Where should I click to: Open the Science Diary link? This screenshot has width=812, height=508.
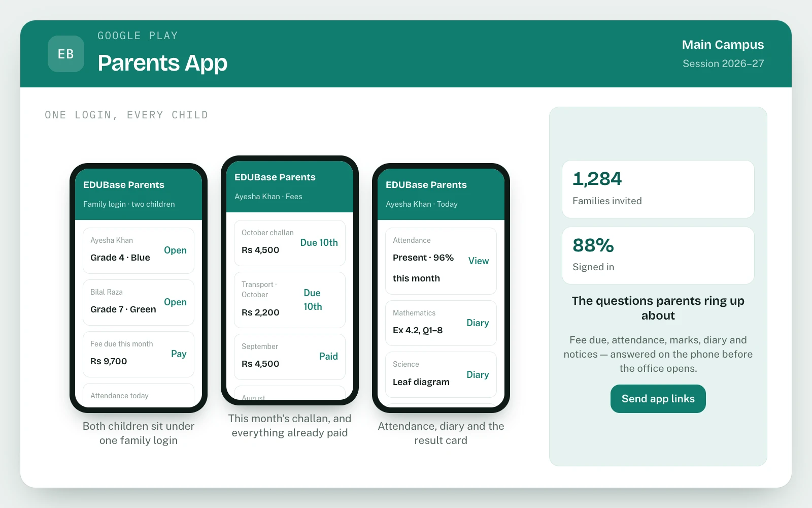point(478,375)
